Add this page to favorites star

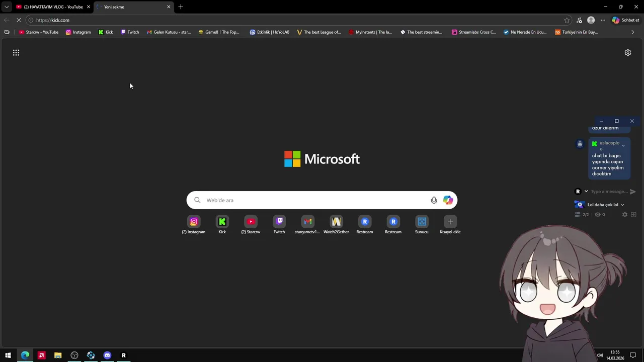click(567, 20)
